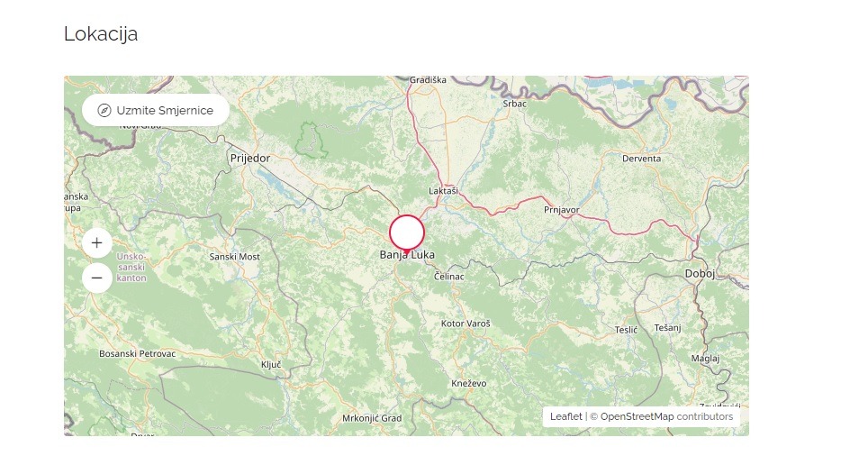Open the OpenStreetMap attribution link
The width and height of the screenshot is (868, 474).
point(637,416)
